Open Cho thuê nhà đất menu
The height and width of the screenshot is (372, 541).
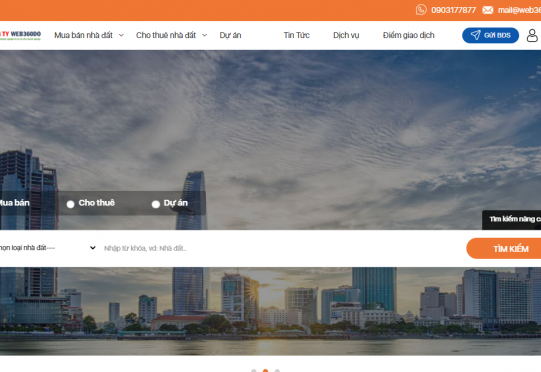click(x=166, y=35)
